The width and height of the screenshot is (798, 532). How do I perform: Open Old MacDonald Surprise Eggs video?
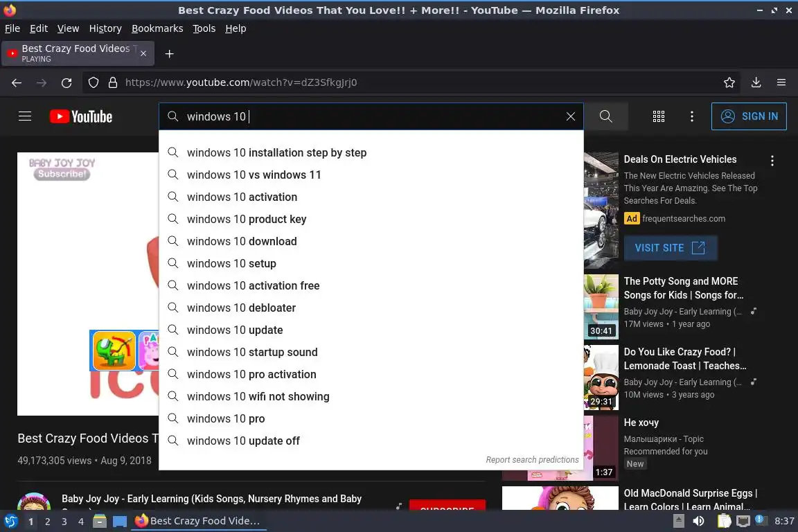(x=690, y=499)
